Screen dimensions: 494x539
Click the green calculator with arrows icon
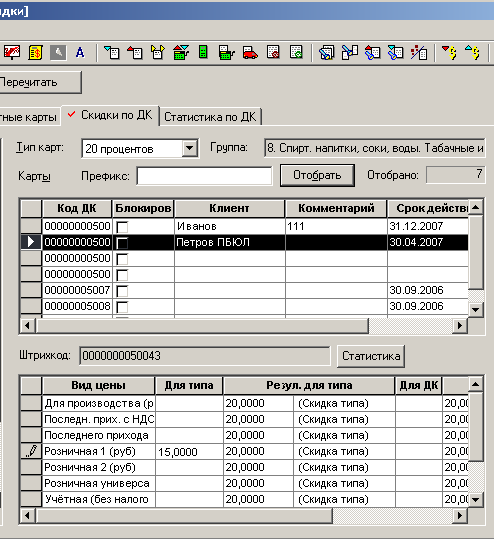coord(181,53)
